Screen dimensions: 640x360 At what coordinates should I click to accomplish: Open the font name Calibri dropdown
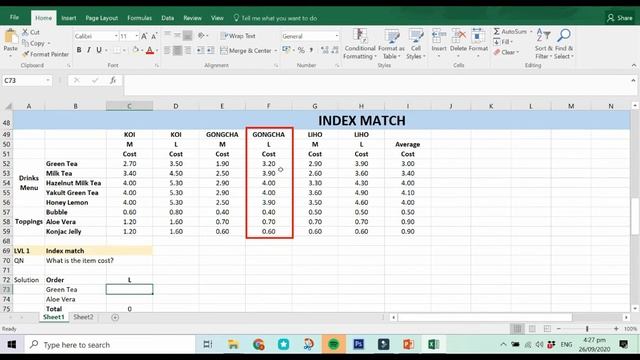click(x=116, y=36)
